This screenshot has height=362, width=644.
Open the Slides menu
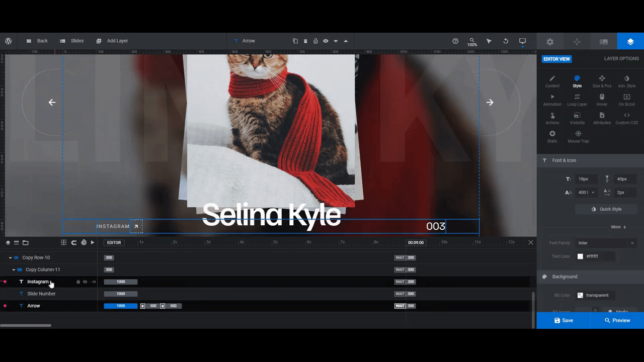[x=71, y=41]
